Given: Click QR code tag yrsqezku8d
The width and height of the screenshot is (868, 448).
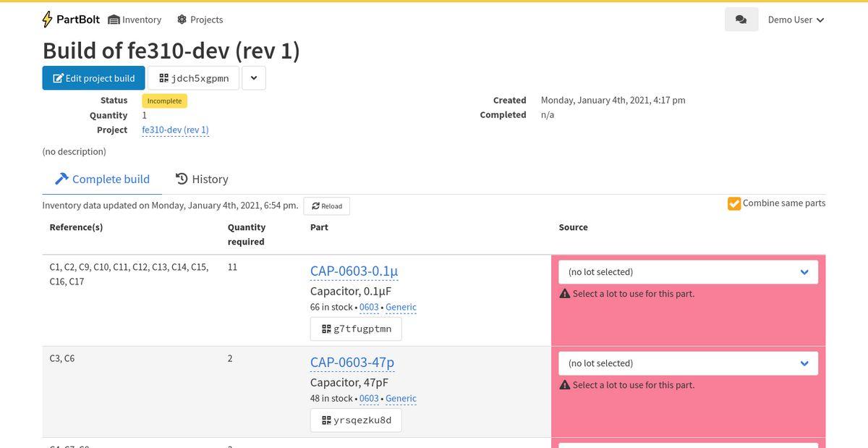Looking at the screenshot, I should 355,420.
